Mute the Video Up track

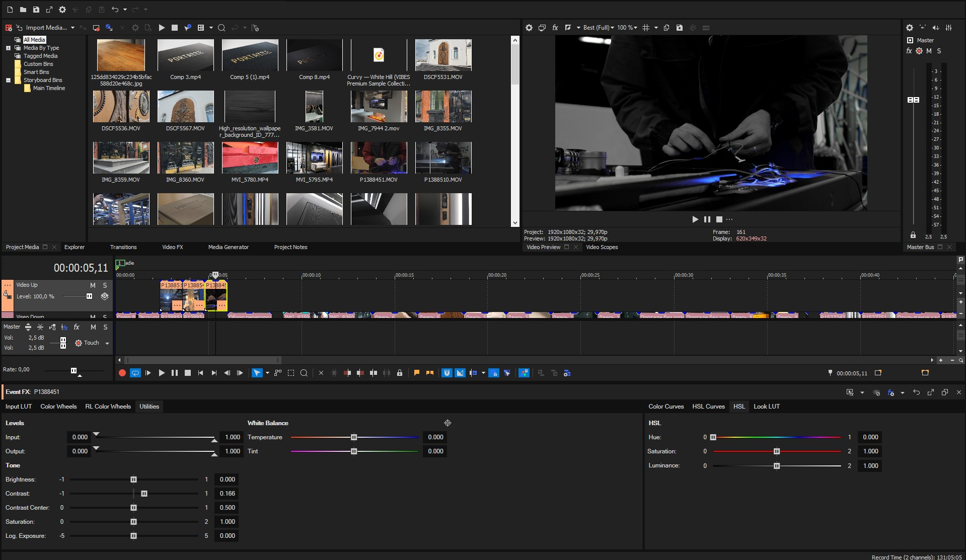(93, 285)
